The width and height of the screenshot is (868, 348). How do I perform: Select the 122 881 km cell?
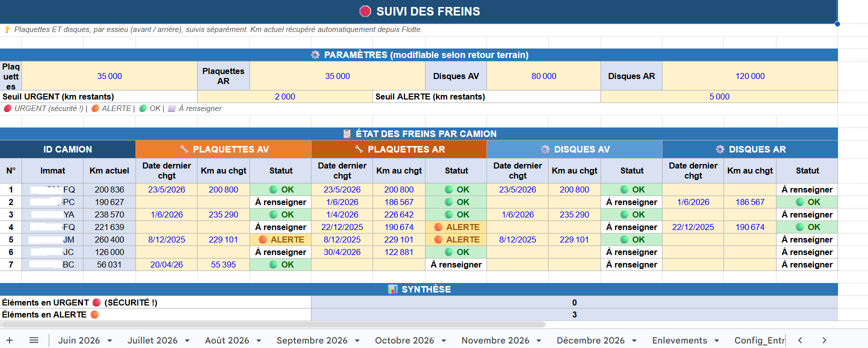(399, 252)
